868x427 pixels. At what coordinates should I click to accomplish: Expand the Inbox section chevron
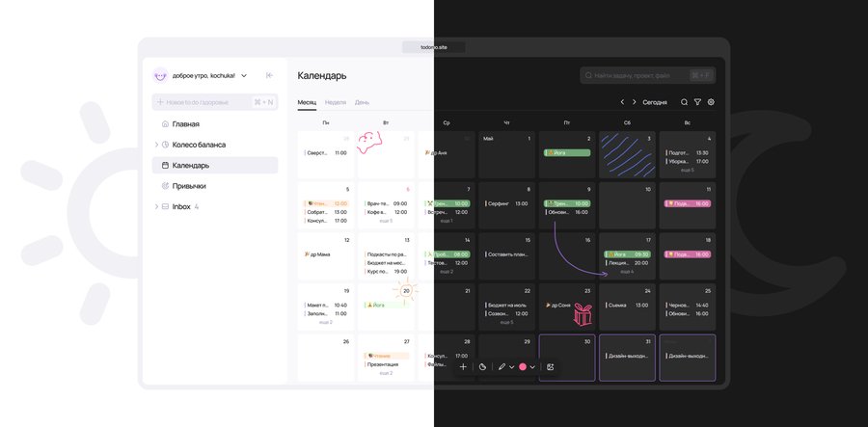click(156, 207)
